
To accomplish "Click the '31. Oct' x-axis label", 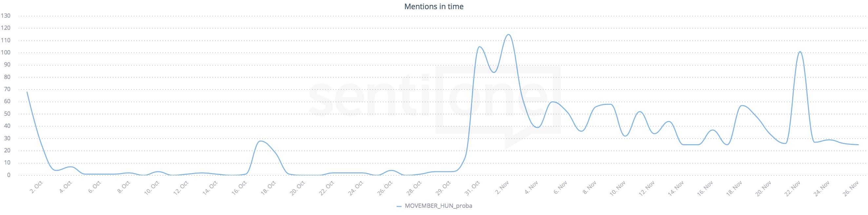I will [x=472, y=188].
